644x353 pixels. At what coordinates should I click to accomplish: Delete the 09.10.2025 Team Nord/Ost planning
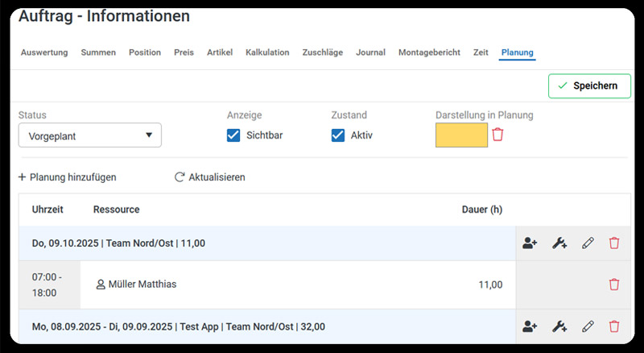[614, 243]
